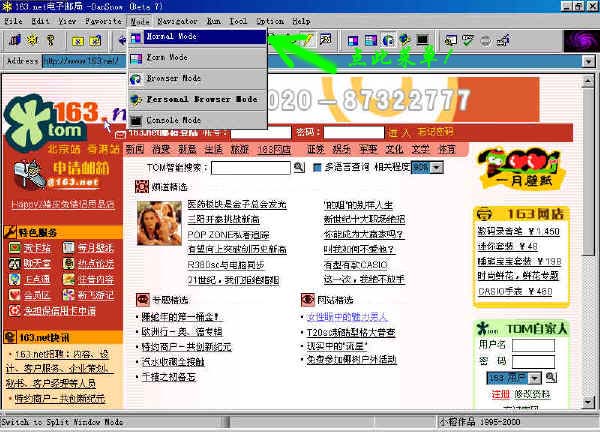Screen dimensions: 600x432
Task: Open the 163网店 link in navigation bar
Action: 274,149
